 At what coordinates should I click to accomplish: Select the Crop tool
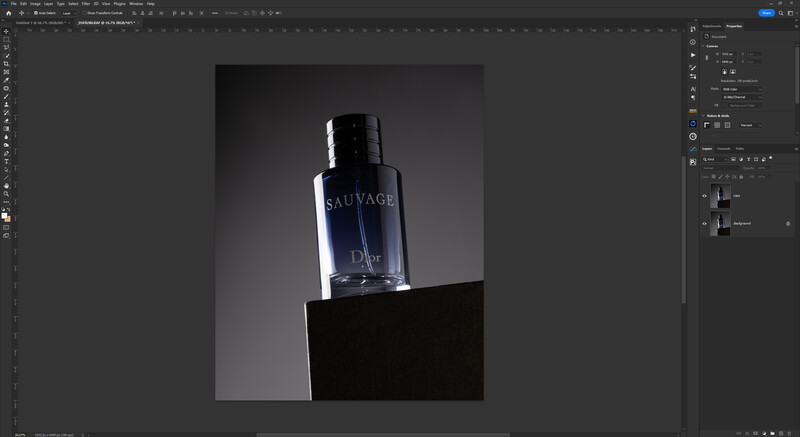point(6,64)
